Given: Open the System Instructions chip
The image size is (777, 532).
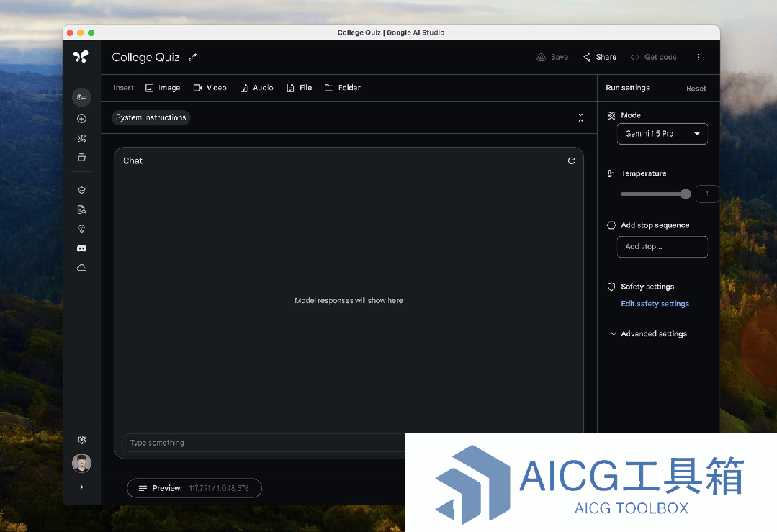Looking at the screenshot, I should coord(151,117).
